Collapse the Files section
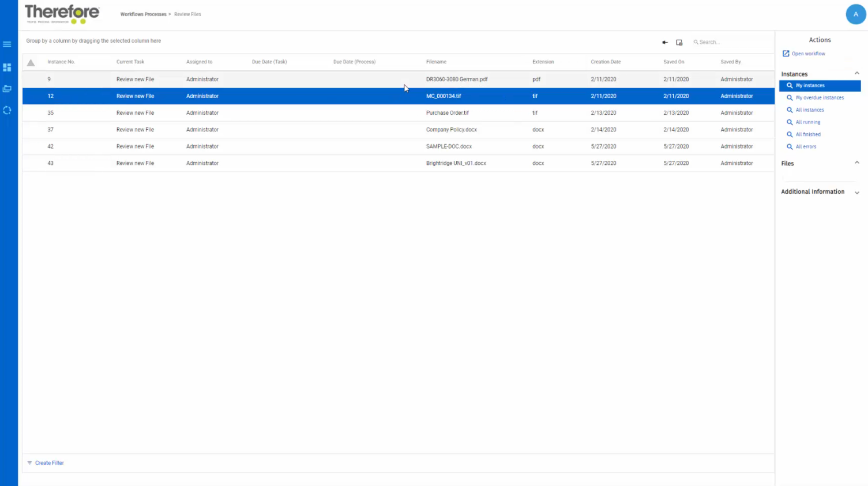The width and height of the screenshot is (868, 486). 857,163
